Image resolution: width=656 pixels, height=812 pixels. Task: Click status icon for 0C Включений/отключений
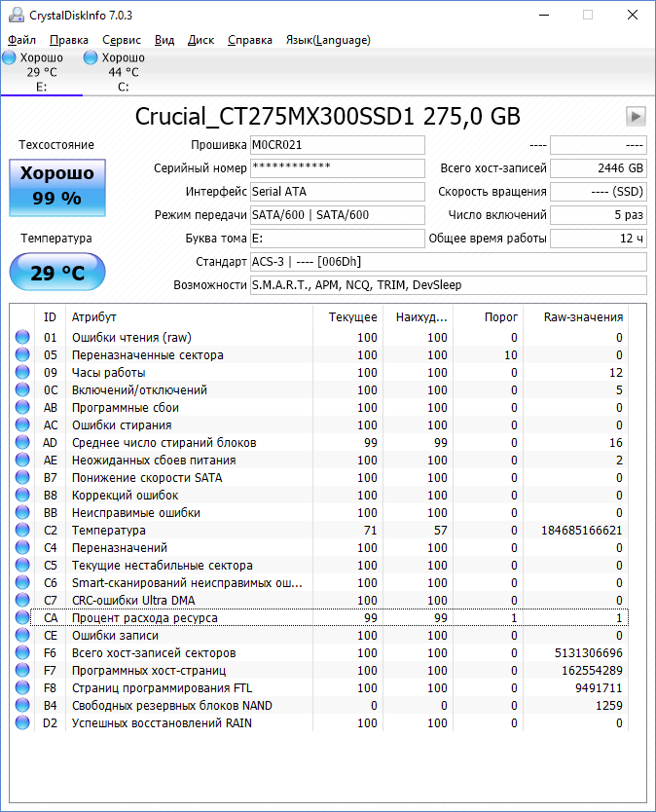coord(22,390)
